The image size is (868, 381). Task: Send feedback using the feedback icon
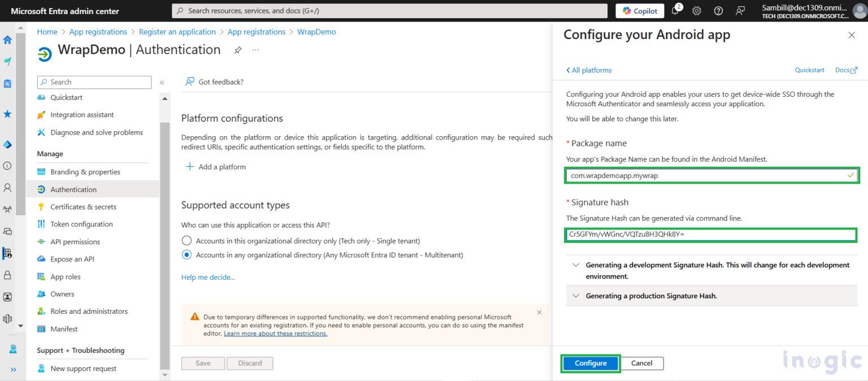[739, 11]
